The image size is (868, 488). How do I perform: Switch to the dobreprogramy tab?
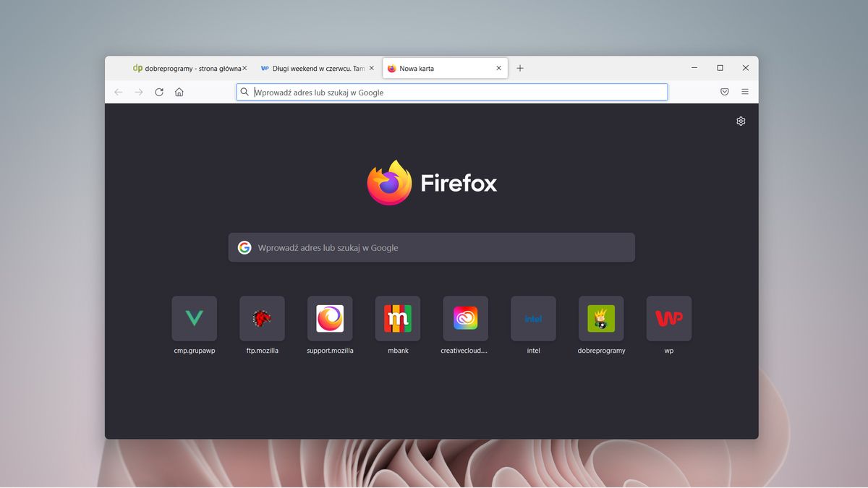[x=188, y=68]
